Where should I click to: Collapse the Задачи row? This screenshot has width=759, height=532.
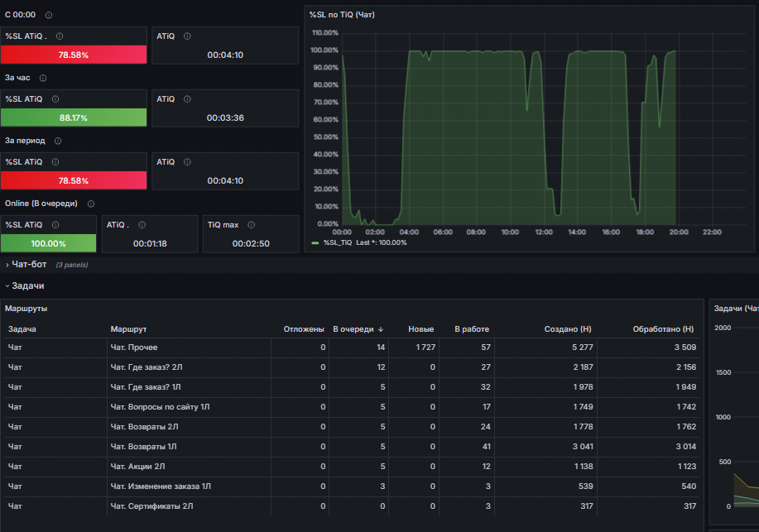27,285
